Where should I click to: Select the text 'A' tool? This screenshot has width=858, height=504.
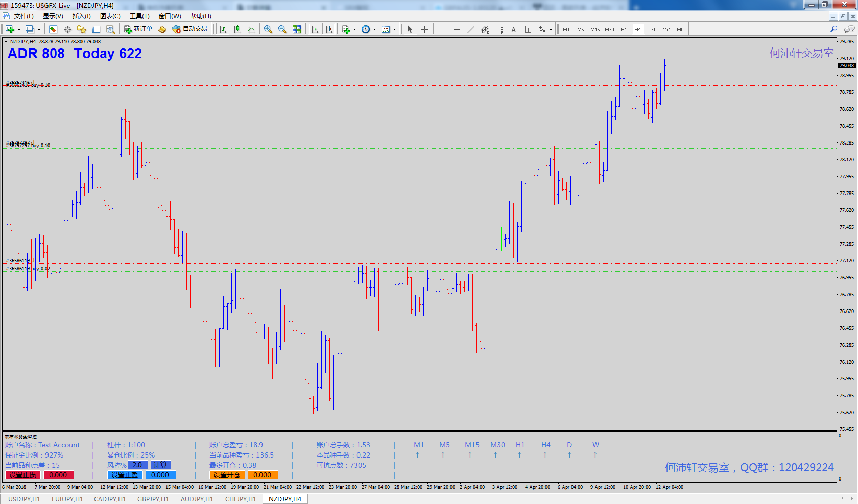[x=514, y=29]
